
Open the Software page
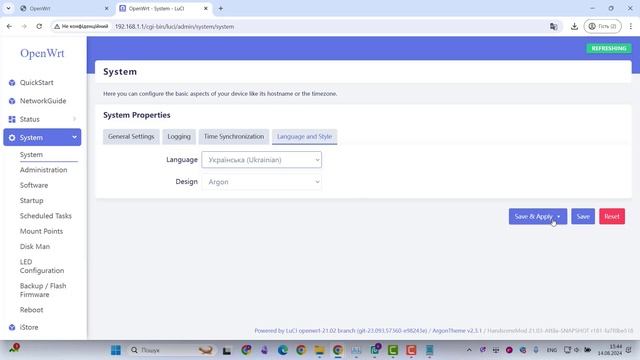[x=34, y=185]
